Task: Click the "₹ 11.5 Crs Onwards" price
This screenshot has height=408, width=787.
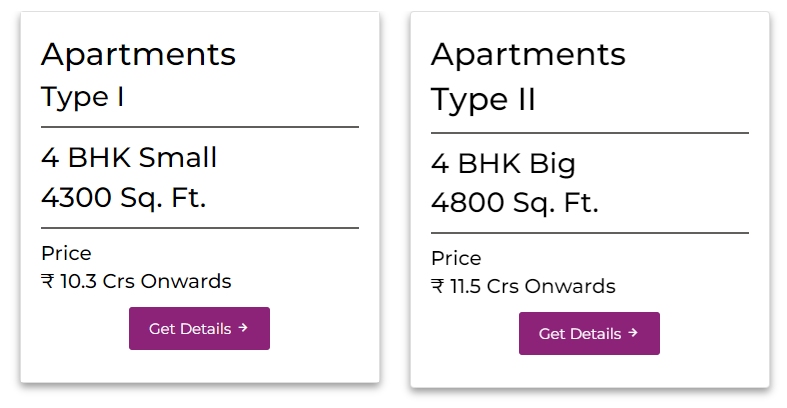Action: pyautogui.click(x=523, y=286)
